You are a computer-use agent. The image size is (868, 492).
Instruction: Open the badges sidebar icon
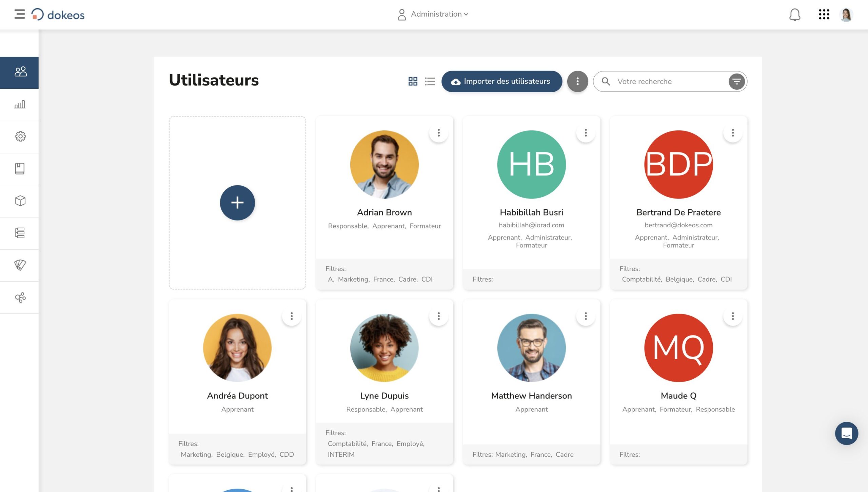click(x=20, y=265)
